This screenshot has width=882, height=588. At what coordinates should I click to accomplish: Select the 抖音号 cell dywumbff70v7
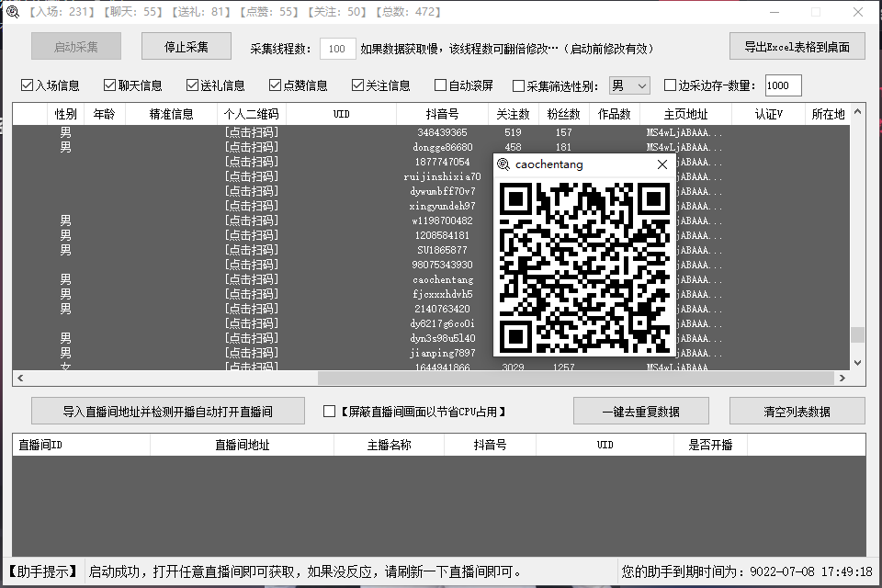coord(442,191)
